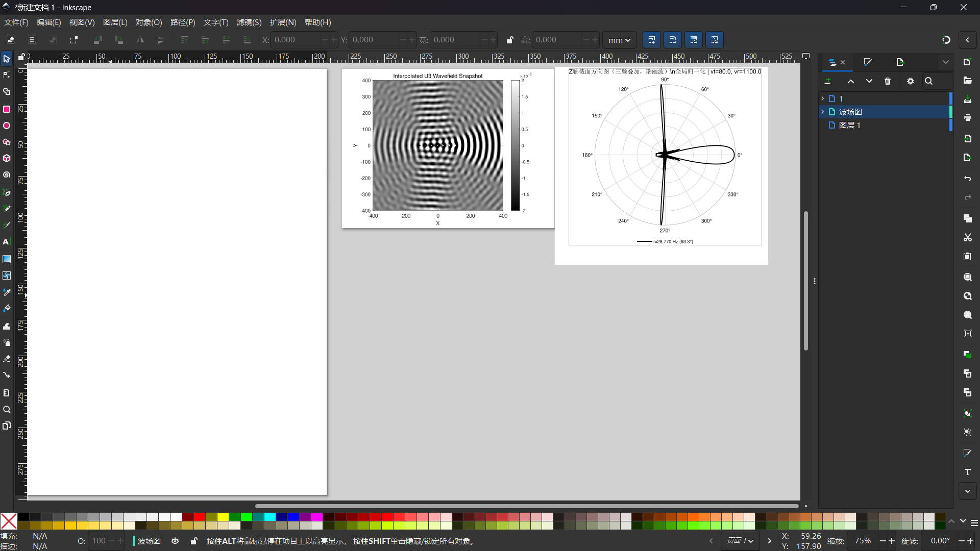Image resolution: width=980 pixels, height=551 pixels.
Task: Toggle current layer lock in status bar
Action: point(194,541)
